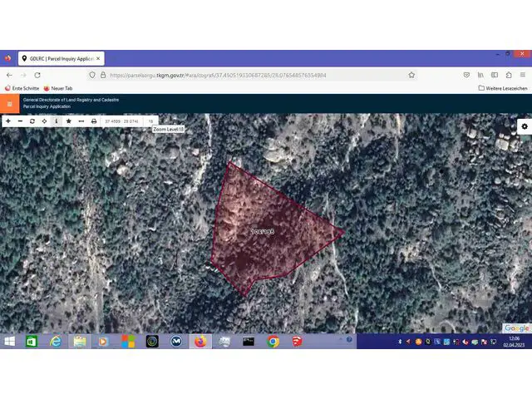Screen dimensions: 532x399
Task: Click the coordinates display box
Action: pyautogui.click(x=121, y=121)
